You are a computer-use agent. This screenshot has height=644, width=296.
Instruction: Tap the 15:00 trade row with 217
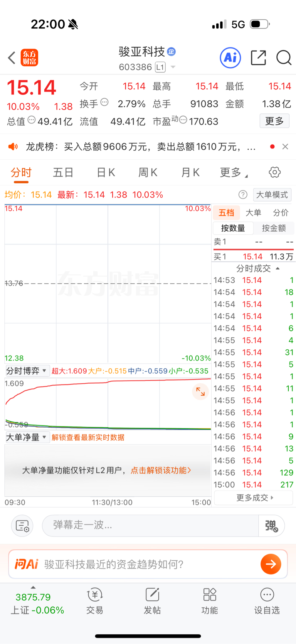(254, 485)
